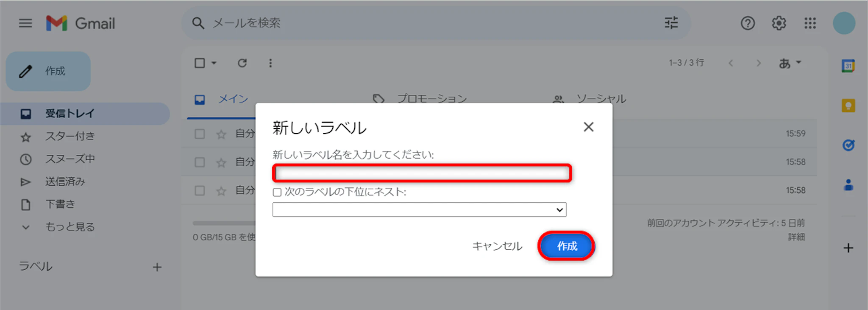Image resolution: width=868 pixels, height=310 pixels.
Task: Close the 新しいラベル dialog
Action: (588, 127)
